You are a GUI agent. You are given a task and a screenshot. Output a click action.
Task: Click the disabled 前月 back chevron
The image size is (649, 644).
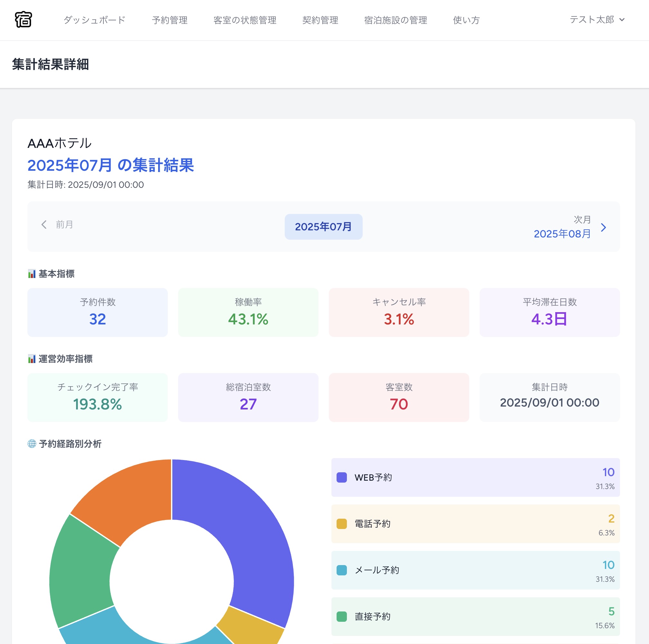[x=44, y=225]
